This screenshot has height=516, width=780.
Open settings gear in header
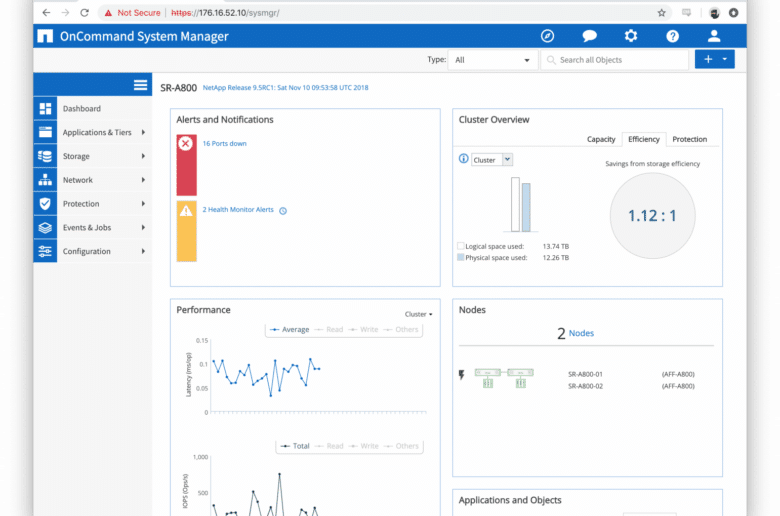[631, 36]
